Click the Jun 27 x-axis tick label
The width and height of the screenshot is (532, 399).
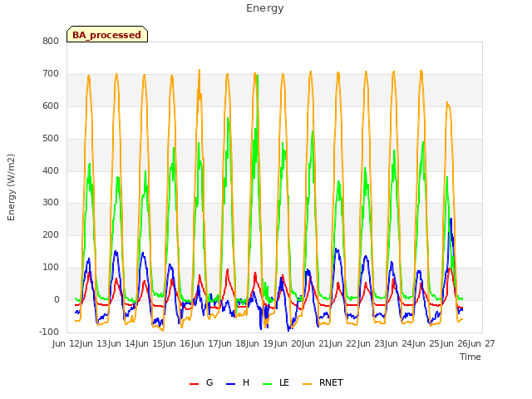click(x=482, y=343)
